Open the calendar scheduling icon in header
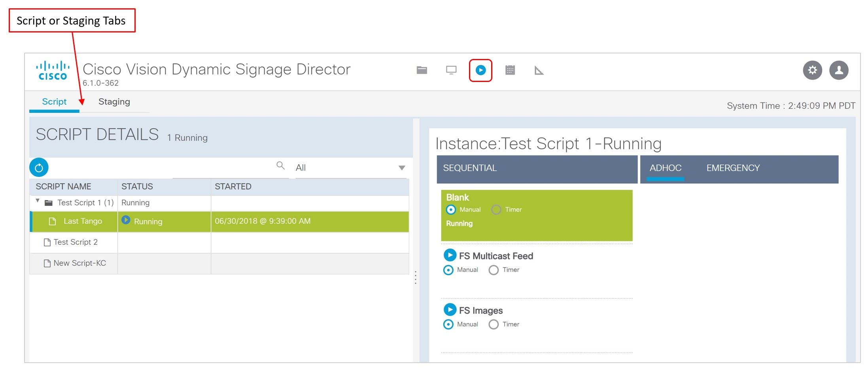This screenshot has height=369, width=868. 510,70
